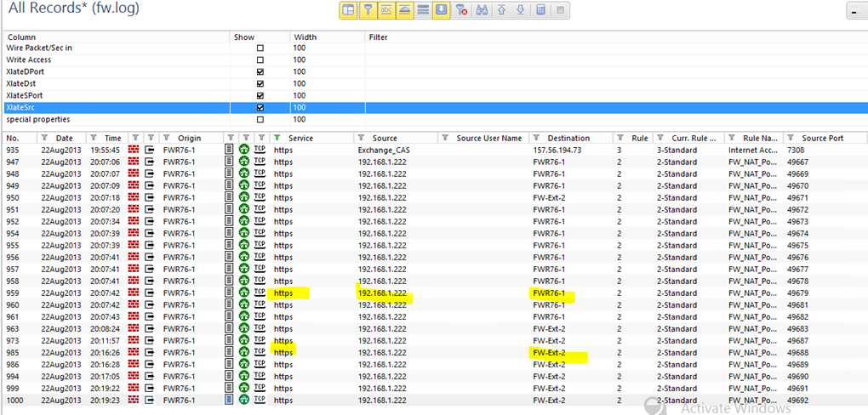
Task: Click the Width header in properties pane
Action: (327, 37)
